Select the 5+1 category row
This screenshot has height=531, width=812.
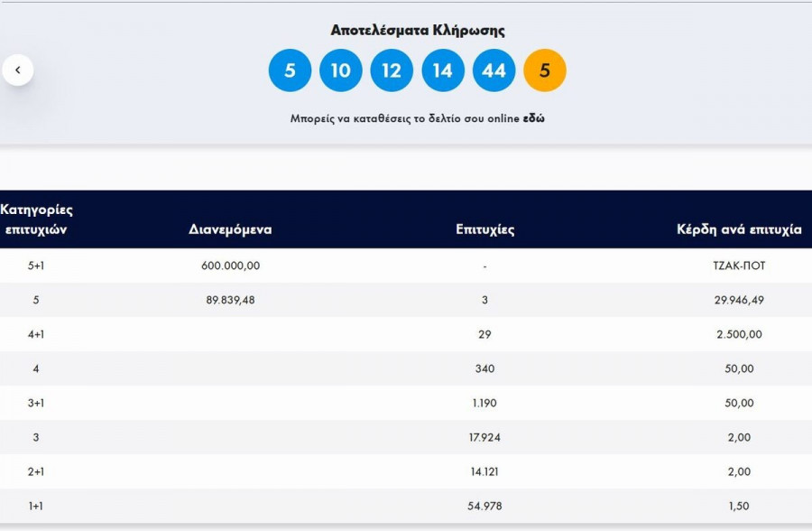coord(36,265)
